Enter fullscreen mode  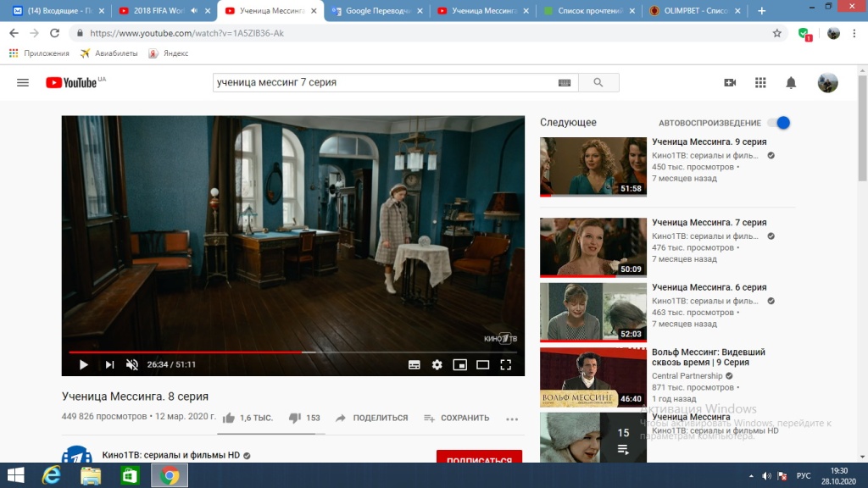[505, 364]
